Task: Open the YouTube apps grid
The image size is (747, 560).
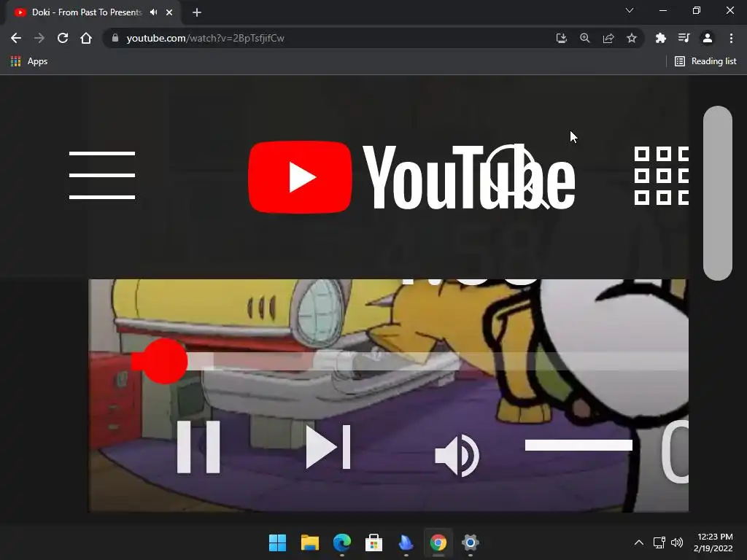Action: tap(661, 176)
